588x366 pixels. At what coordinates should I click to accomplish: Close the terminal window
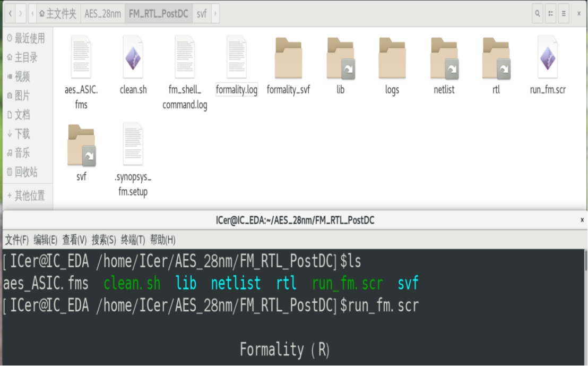[582, 220]
